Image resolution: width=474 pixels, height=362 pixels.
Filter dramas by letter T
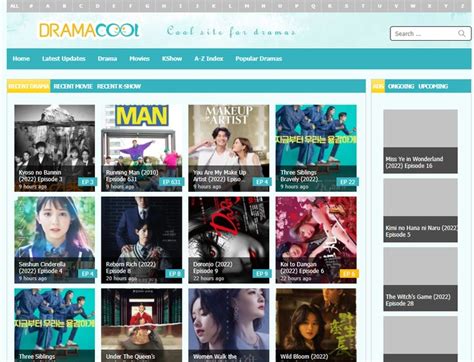pyautogui.click(x=363, y=6)
